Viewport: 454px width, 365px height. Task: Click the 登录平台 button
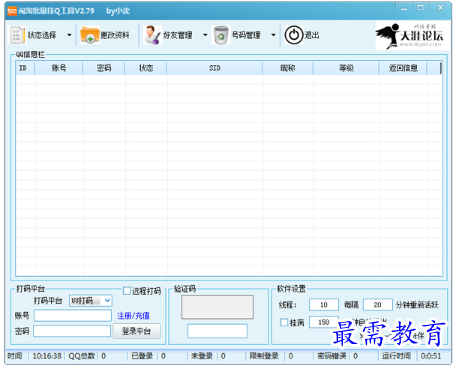[137, 331]
